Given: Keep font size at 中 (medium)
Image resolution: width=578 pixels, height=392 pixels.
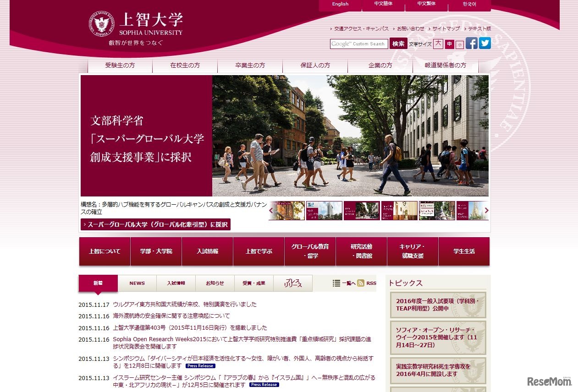Looking at the screenshot, I should coord(449,44).
